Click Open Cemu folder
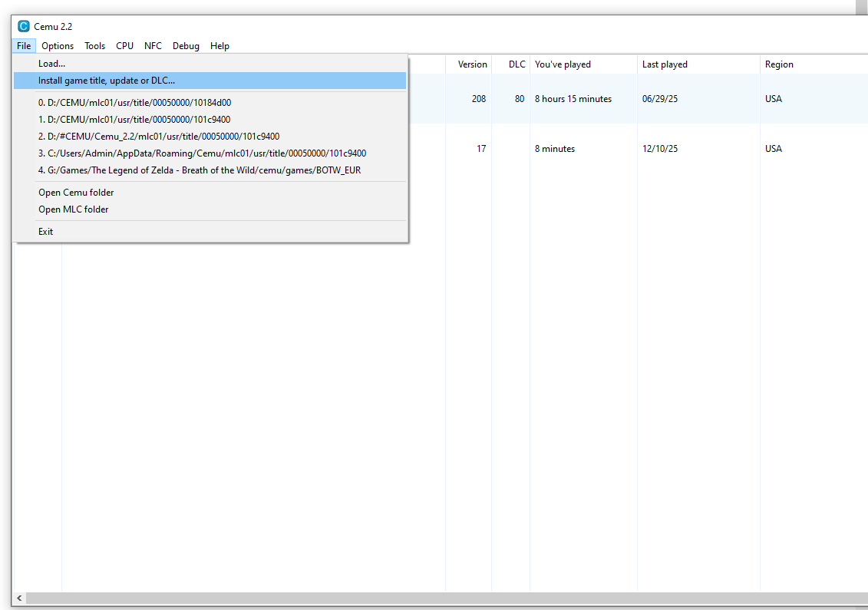 click(x=76, y=193)
